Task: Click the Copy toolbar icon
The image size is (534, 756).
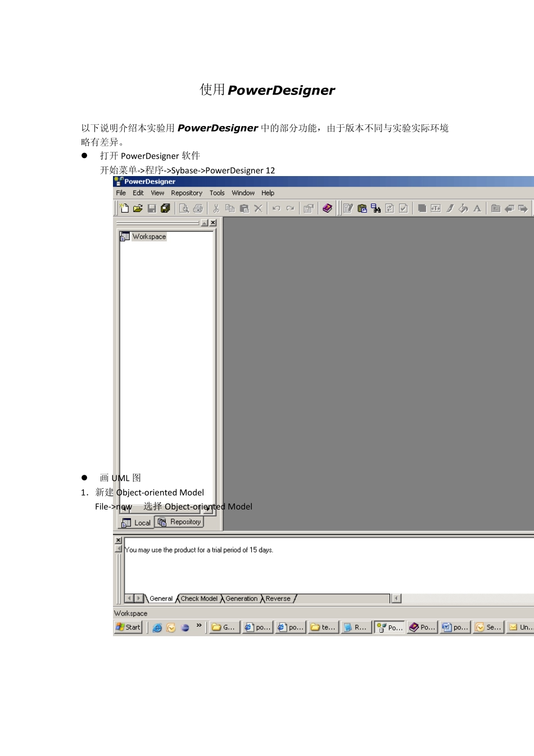Action: tap(230, 208)
